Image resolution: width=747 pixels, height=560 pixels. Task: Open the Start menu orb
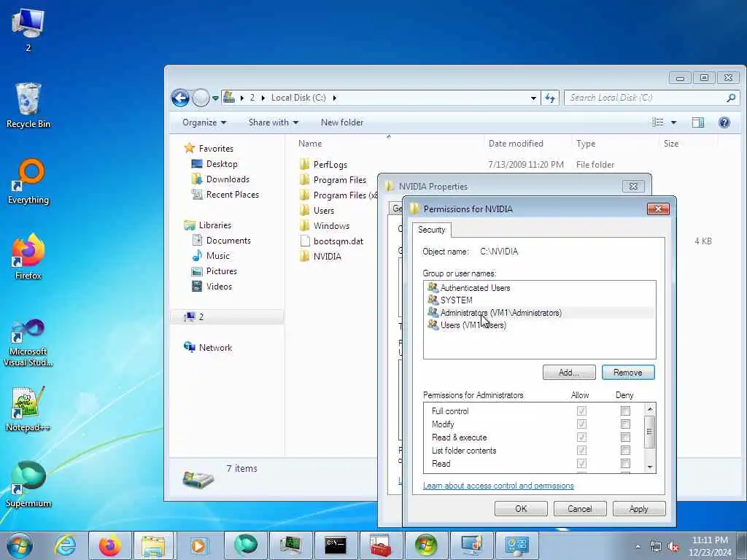click(19, 545)
